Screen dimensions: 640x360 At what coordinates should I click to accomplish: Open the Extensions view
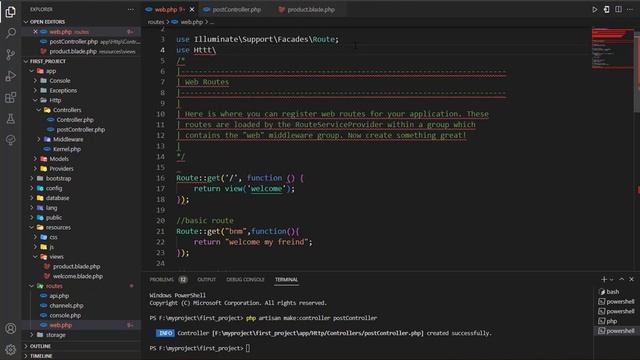click(x=11, y=98)
